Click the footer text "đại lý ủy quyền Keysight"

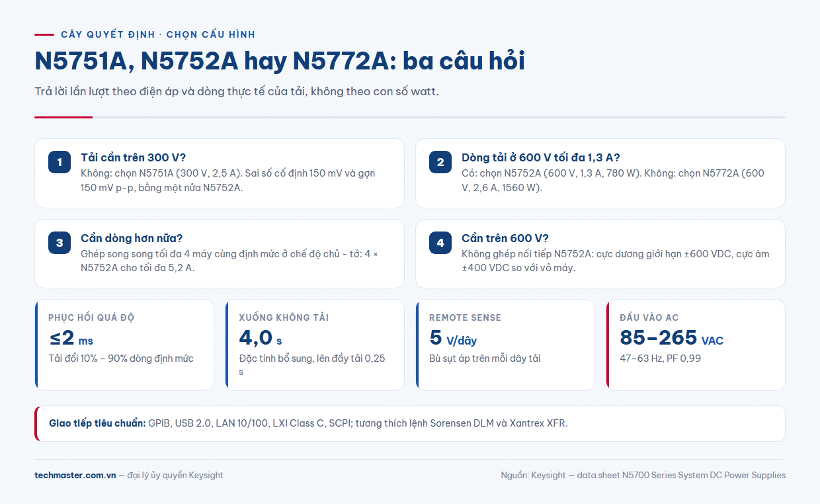click(175, 475)
